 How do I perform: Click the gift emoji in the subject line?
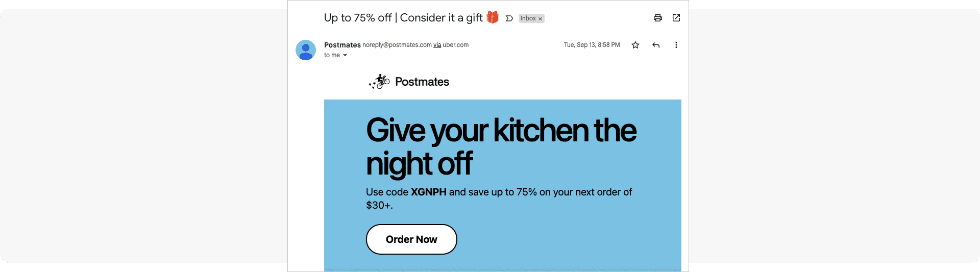point(492,17)
